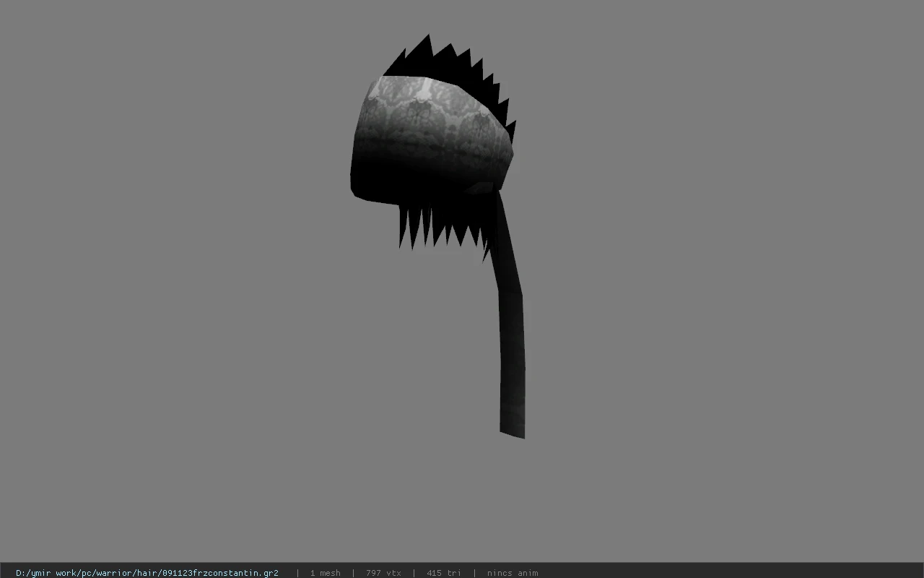This screenshot has width=924, height=578.
Task: Click the '415 tri' triangle count
Action: [x=443, y=573]
